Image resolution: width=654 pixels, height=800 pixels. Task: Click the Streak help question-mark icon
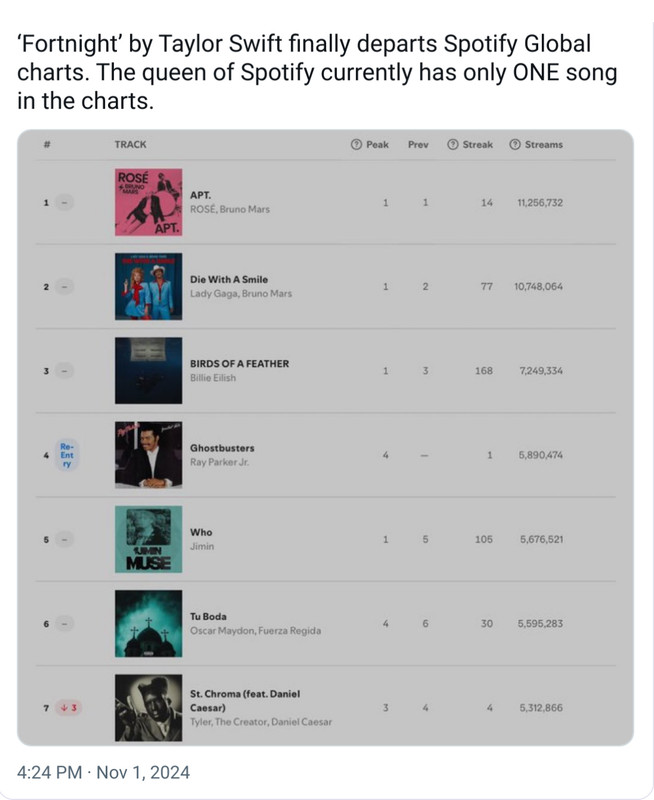tap(452, 144)
